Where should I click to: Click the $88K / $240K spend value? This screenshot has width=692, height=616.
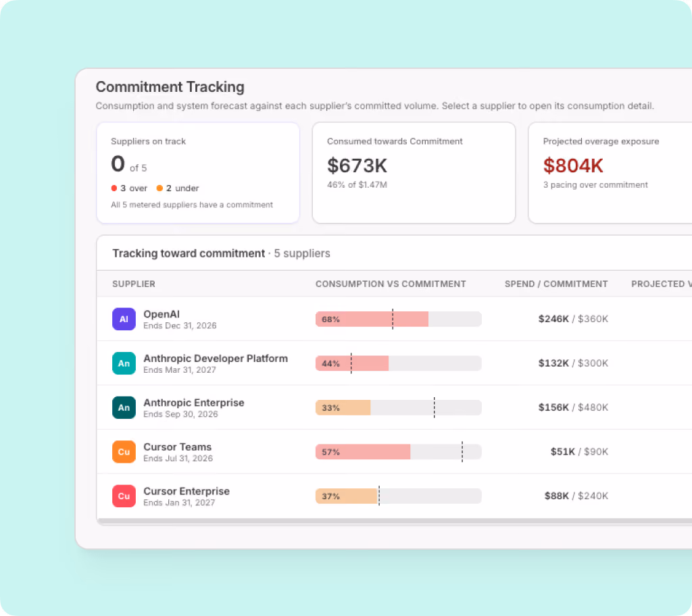576,496
